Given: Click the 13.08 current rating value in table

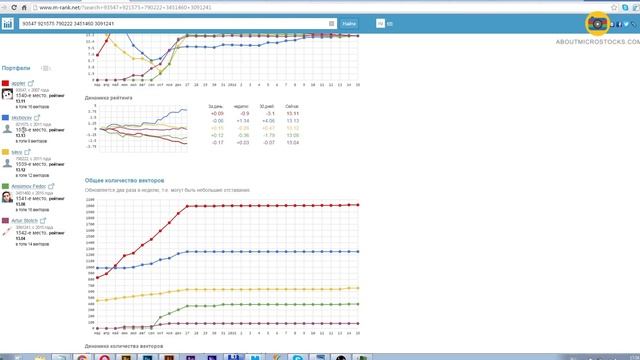Looking at the screenshot, I should click(293, 135).
